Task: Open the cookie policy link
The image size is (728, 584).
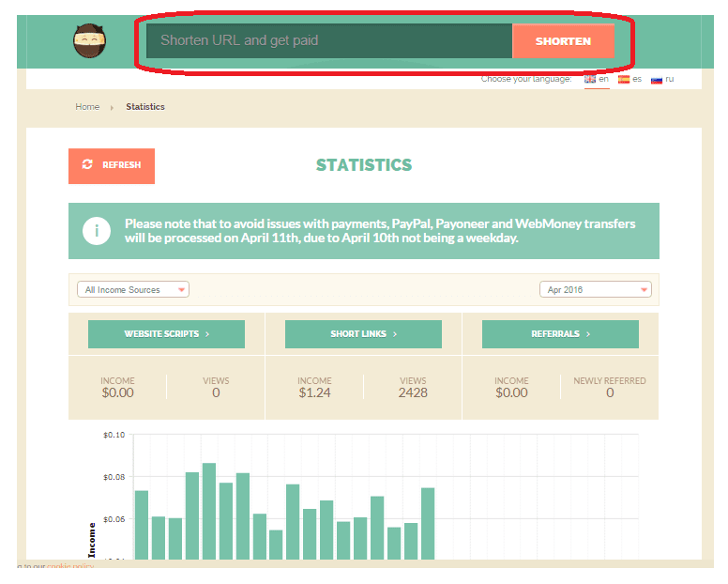Action: click(70, 565)
